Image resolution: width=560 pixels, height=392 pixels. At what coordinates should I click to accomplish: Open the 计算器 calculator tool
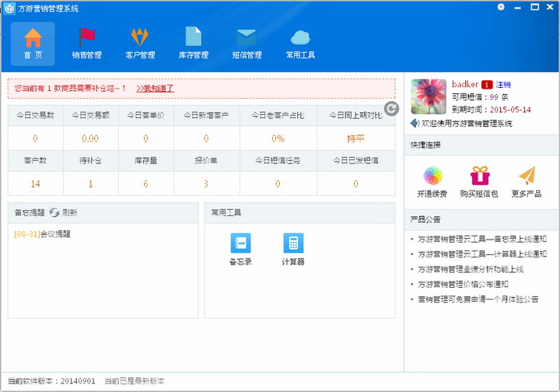(293, 249)
